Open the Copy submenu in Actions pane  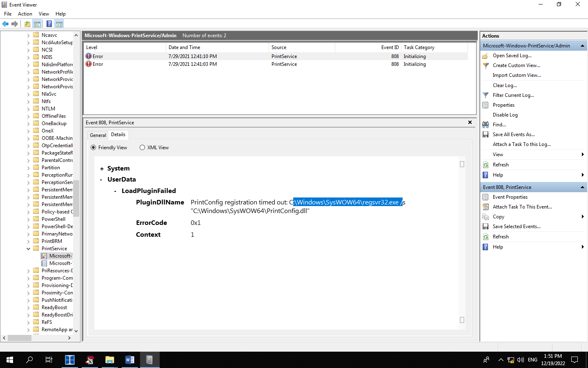583,217
